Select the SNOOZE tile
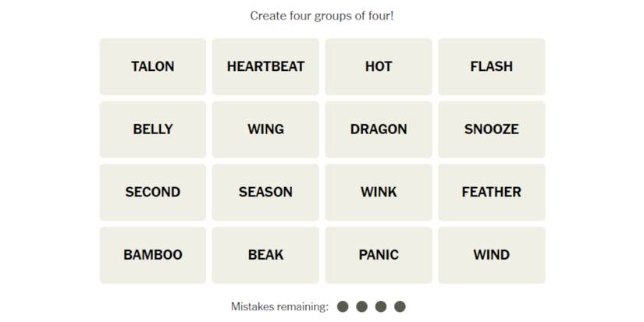Screen dimensions: 644x322 click(491, 129)
